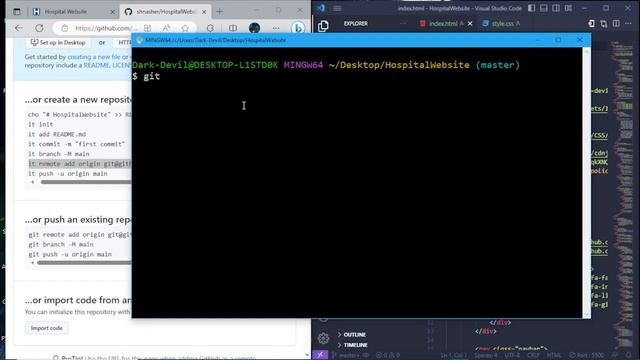Open the read aloud icon in Edge address bar
This screenshot has height=360, width=640.
coord(167,28)
